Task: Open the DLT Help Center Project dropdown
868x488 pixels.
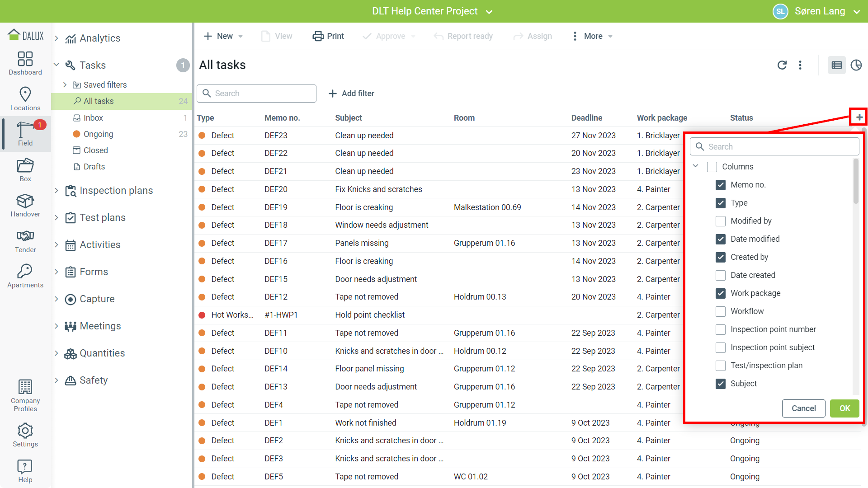Action: (x=432, y=11)
